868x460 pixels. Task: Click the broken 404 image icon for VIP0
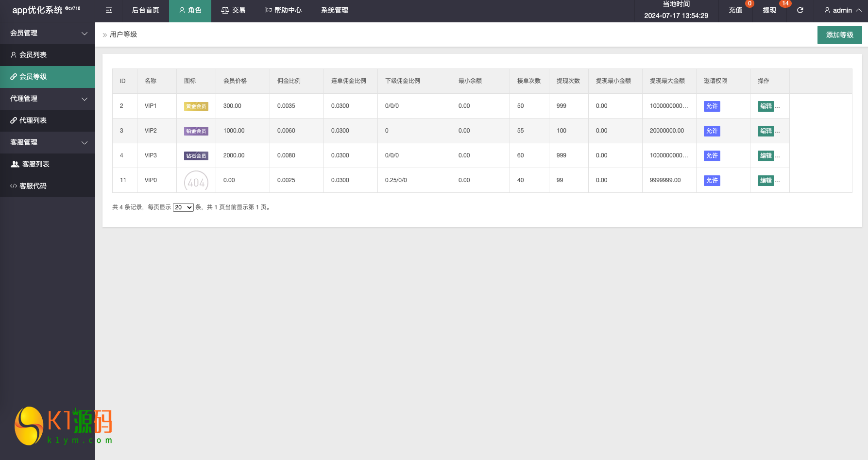click(x=196, y=181)
